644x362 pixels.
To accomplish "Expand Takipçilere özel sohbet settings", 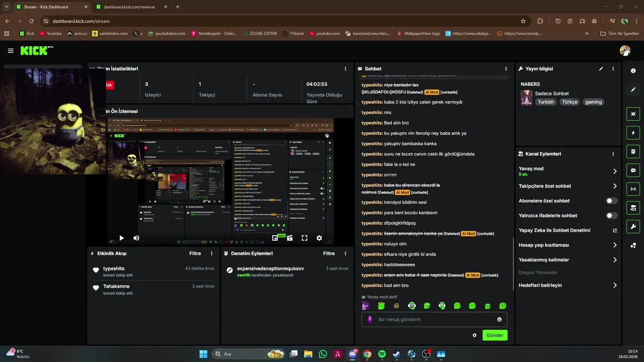I will click(615, 186).
